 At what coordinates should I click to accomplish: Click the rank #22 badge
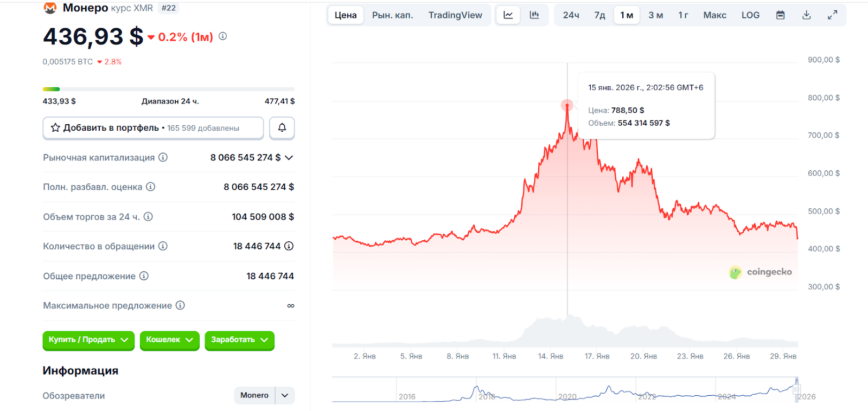tap(169, 8)
